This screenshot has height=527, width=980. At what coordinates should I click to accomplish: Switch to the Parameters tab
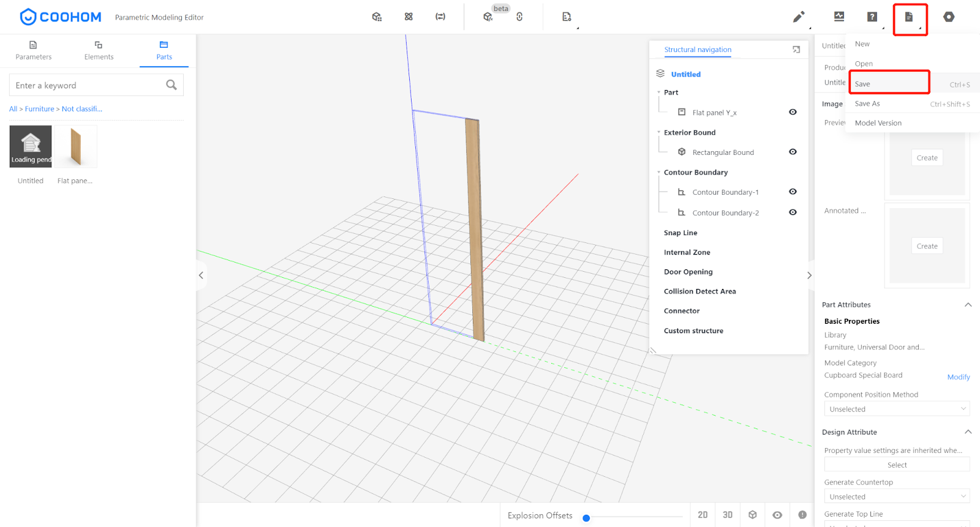coord(34,50)
